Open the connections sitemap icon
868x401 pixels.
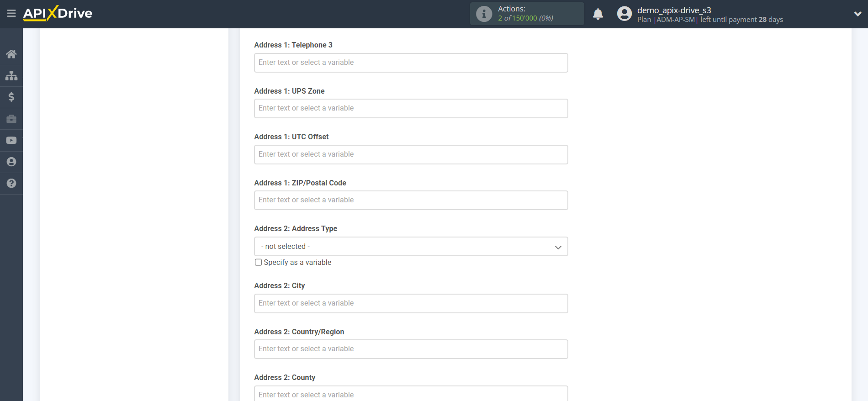(11, 75)
